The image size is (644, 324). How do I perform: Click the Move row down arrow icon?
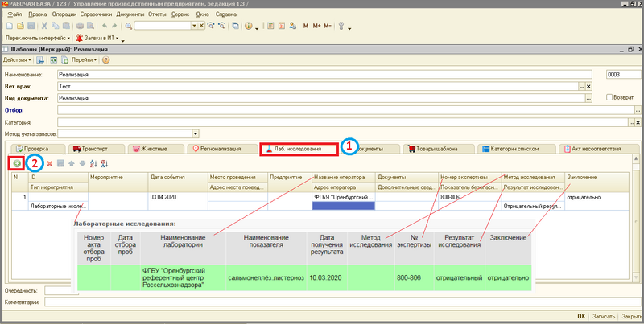click(x=82, y=164)
